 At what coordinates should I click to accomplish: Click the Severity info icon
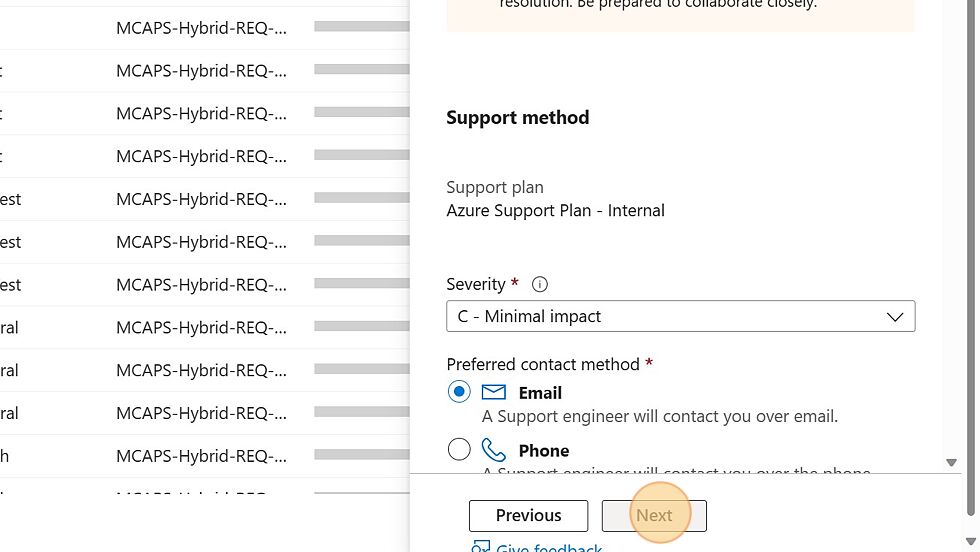(x=539, y=284)
